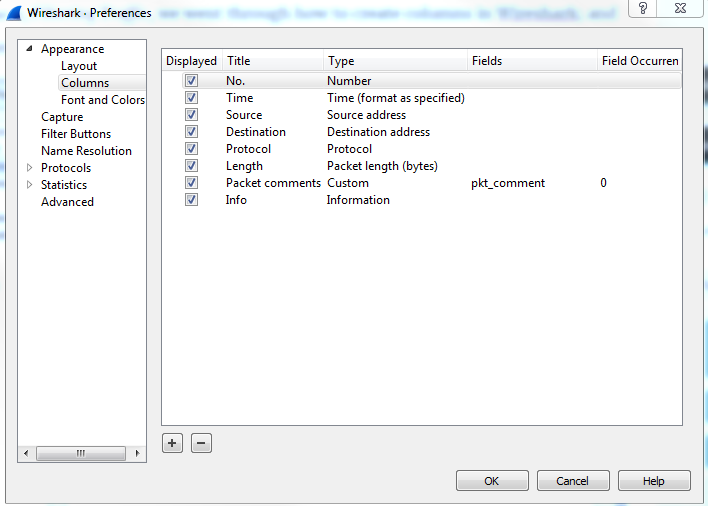This screenshot has height=506, width=708.
Task: Expand the Statistics tree node
Action: tap(29, 185)
